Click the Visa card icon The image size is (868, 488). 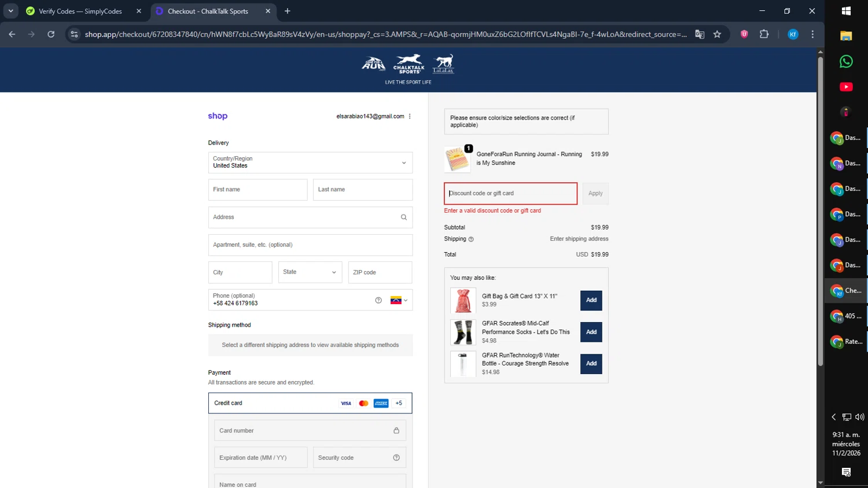[x=346, y=404]
